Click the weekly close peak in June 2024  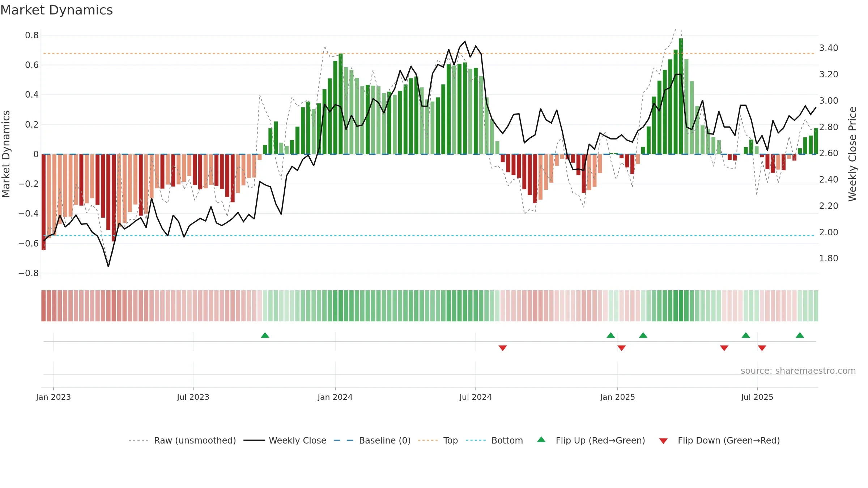point(465,41)
